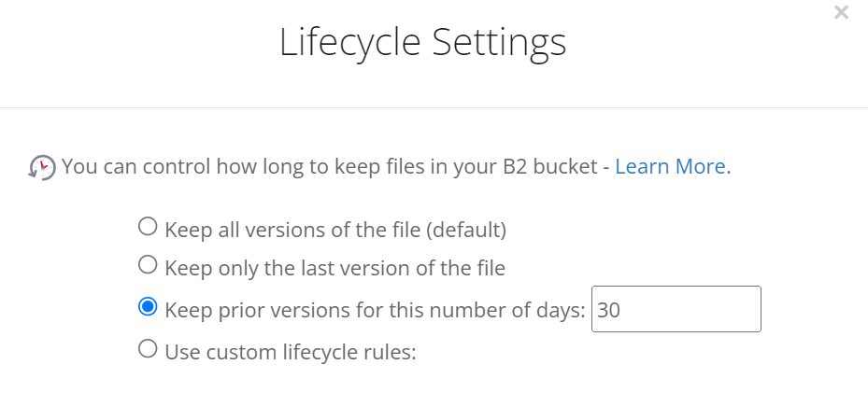
Task: Click the Lifecycle Settings heading
Action: coord(423,43)
